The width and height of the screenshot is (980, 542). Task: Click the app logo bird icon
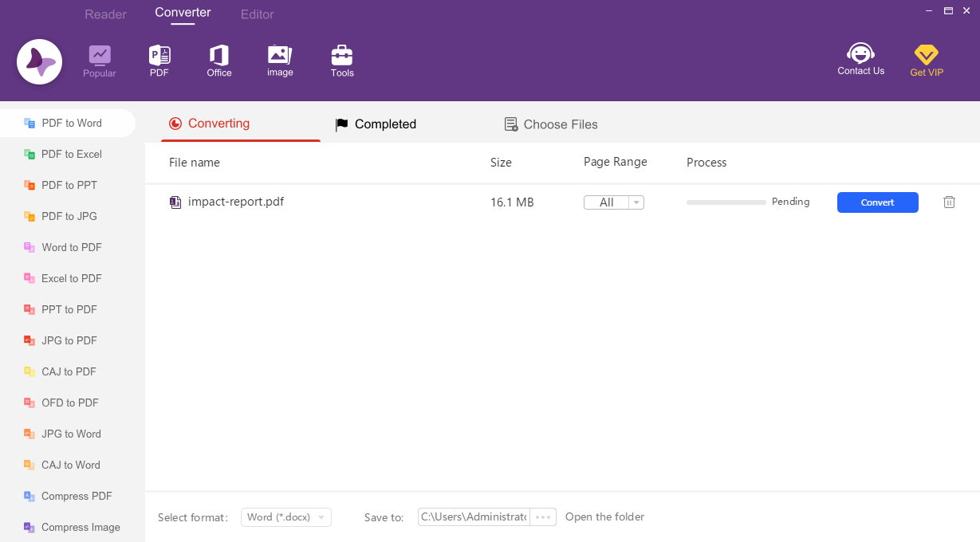pos(39,61)
